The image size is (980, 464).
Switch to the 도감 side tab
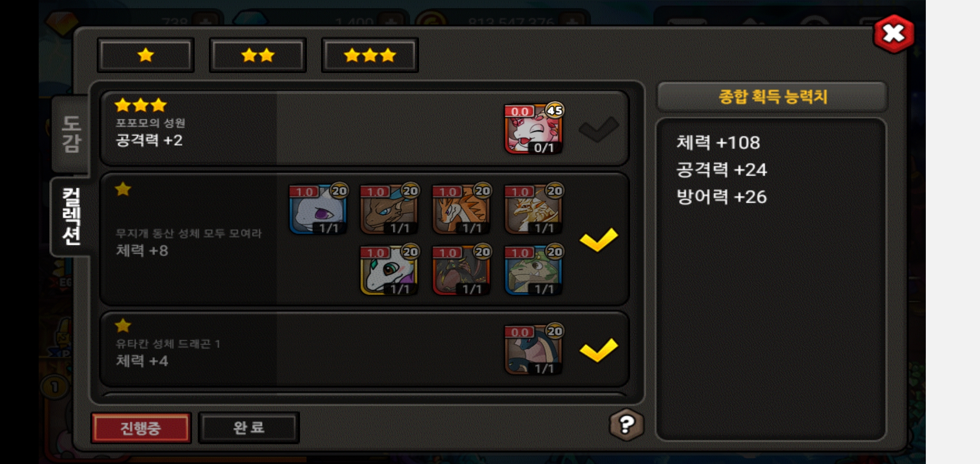tap(71, 134)
